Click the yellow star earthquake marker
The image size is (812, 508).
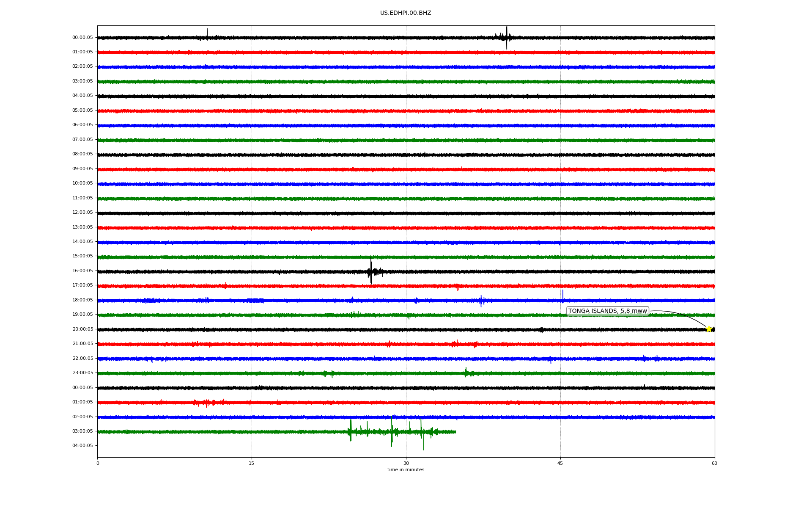pyautogui.click(x=709, y=329)
